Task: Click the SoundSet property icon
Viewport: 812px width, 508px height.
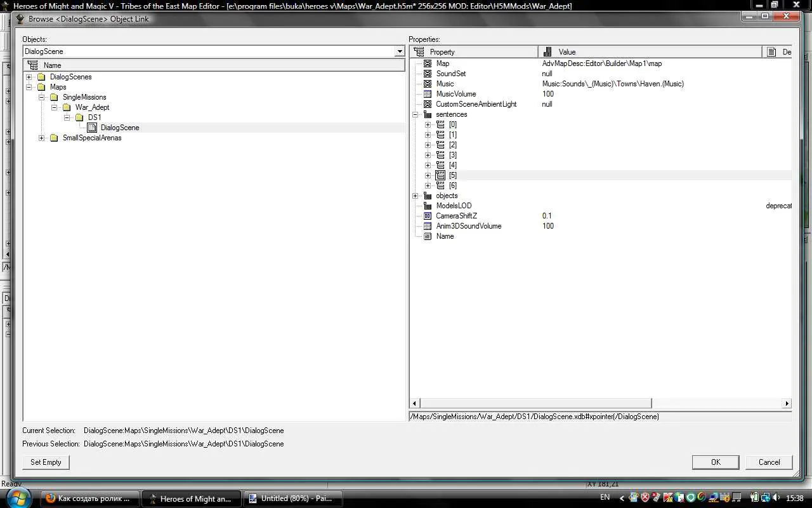Action: 428,74
